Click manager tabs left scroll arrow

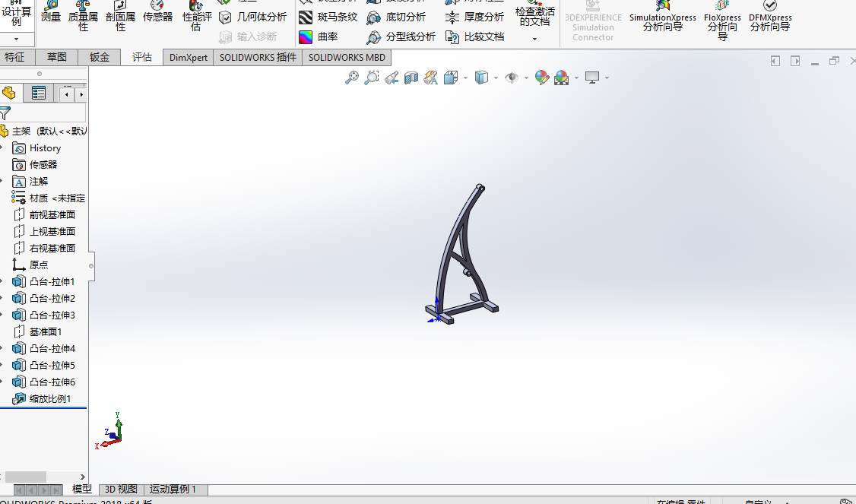[67, 94]
